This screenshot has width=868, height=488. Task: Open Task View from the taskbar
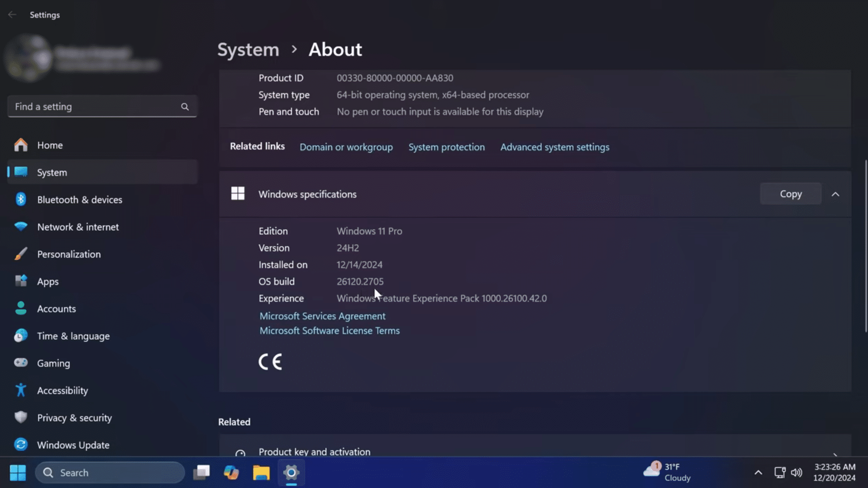(x=201, y=473)
